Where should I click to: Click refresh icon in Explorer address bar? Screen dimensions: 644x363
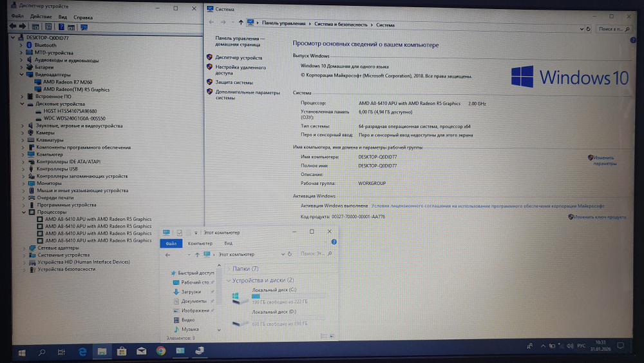[290, 254]
